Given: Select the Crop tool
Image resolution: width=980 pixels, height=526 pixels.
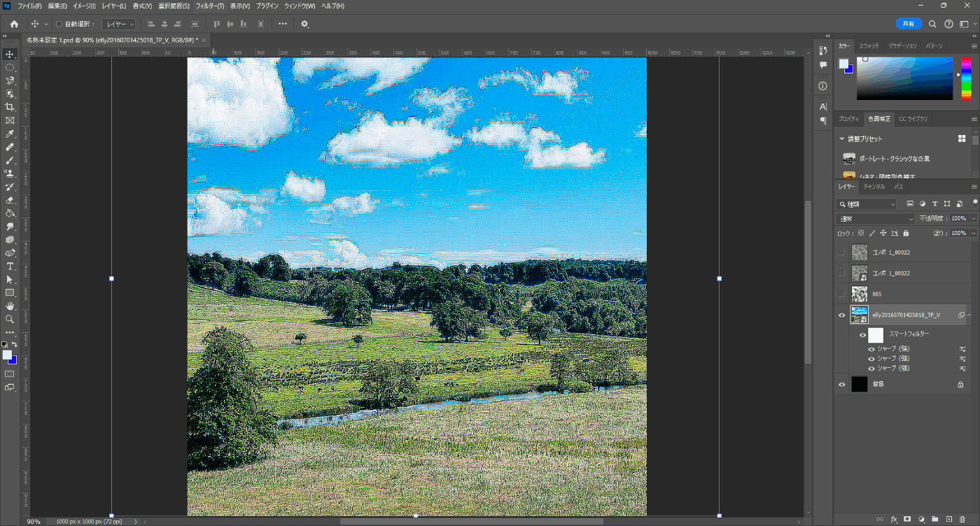Looking at the screenshot, I should (x=10, y=107).
